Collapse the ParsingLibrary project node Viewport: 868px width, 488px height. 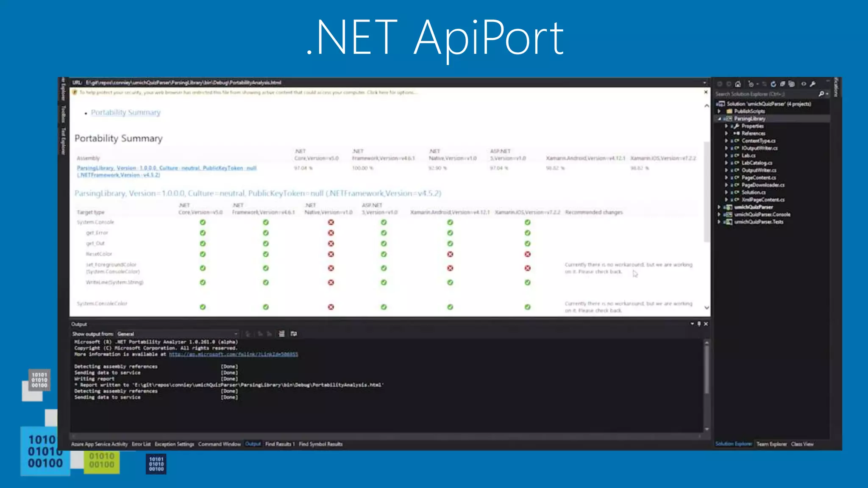tap(719, 119)
